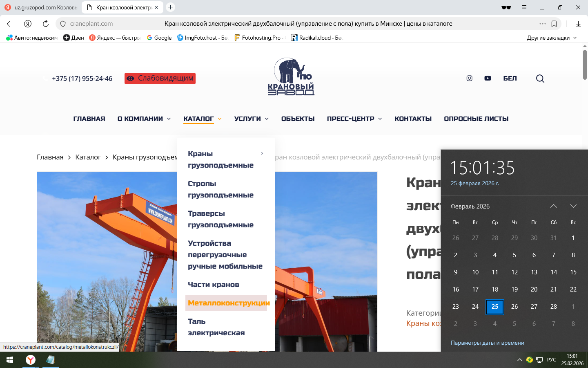Open the Radikal.cloud bookmark
Screen dimensions: 588x368
click(316, 38)
